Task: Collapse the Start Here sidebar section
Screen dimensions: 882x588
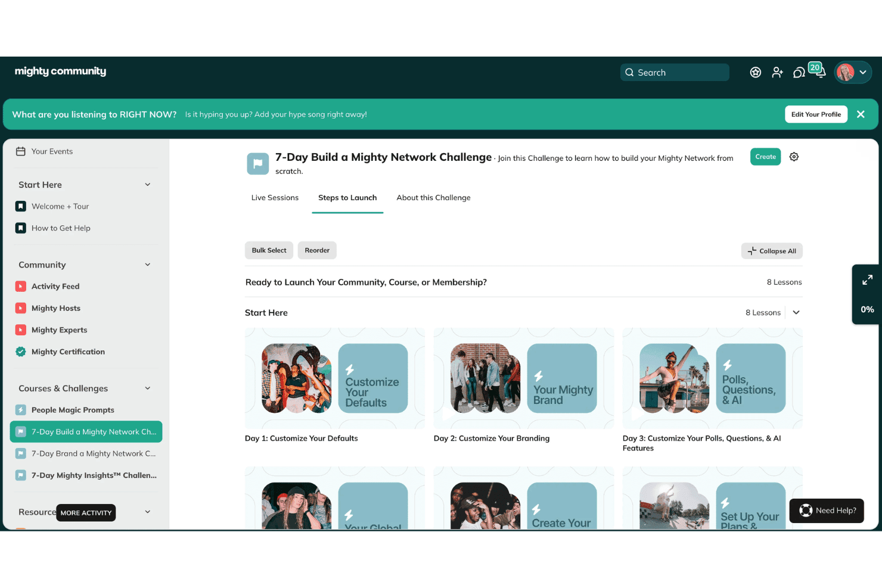Action: [x=148, y=185]
